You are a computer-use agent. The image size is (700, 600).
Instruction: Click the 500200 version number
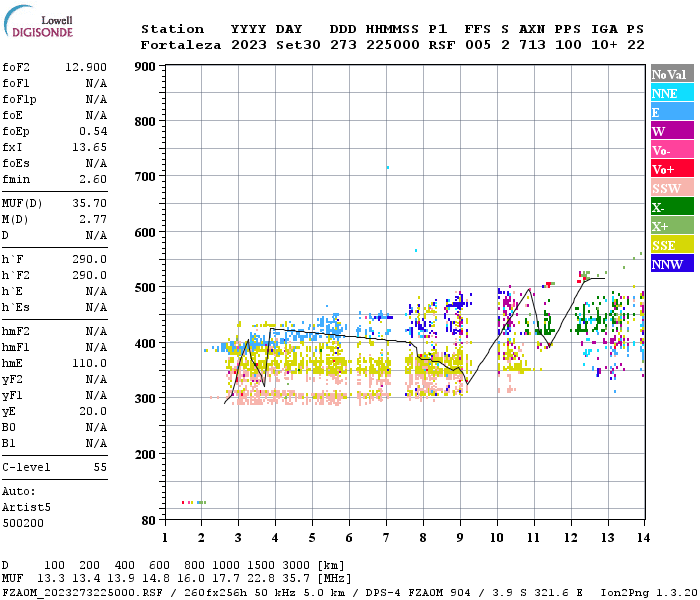click(x=23, y=523)
